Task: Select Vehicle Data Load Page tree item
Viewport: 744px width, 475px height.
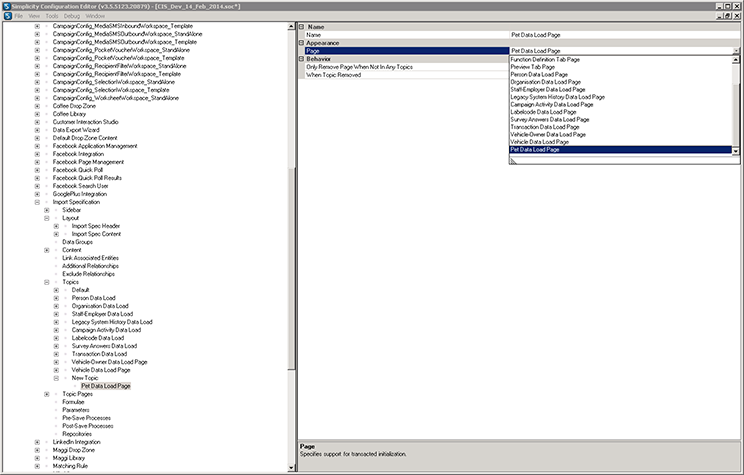Action: tap(101, 370)
